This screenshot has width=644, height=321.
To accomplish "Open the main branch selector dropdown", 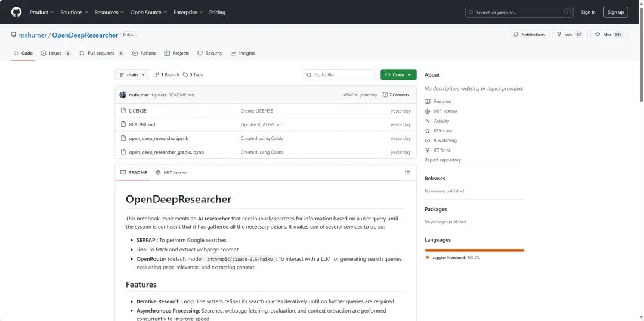I will pos(132,74).
